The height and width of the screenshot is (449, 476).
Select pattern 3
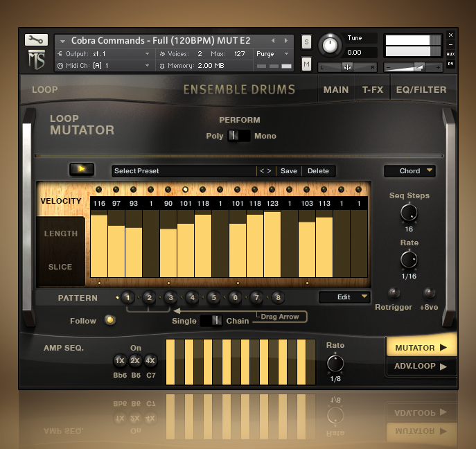pos(170,297)
